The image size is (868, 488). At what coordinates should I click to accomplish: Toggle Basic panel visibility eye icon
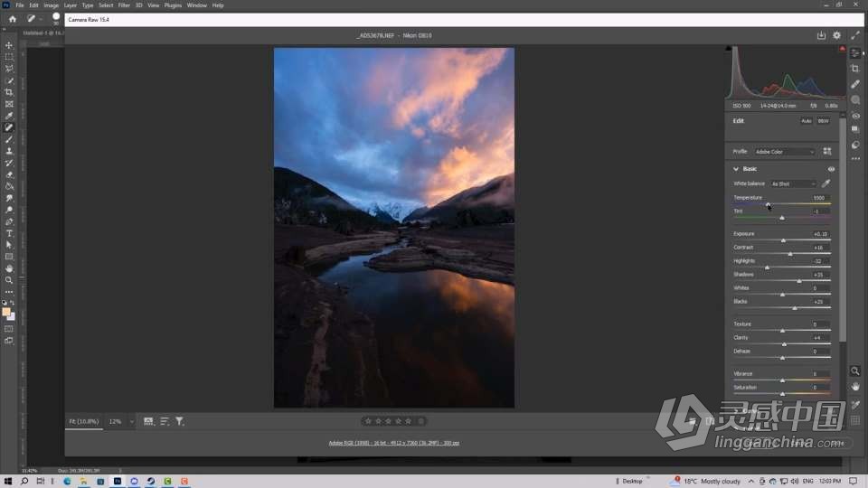(x=831, y=169)
